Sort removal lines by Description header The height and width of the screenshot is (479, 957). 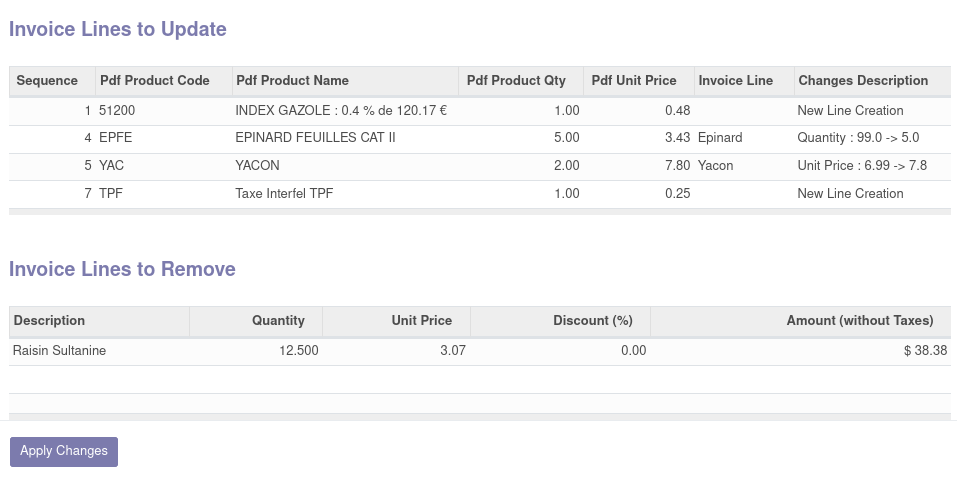coord(50,321)
